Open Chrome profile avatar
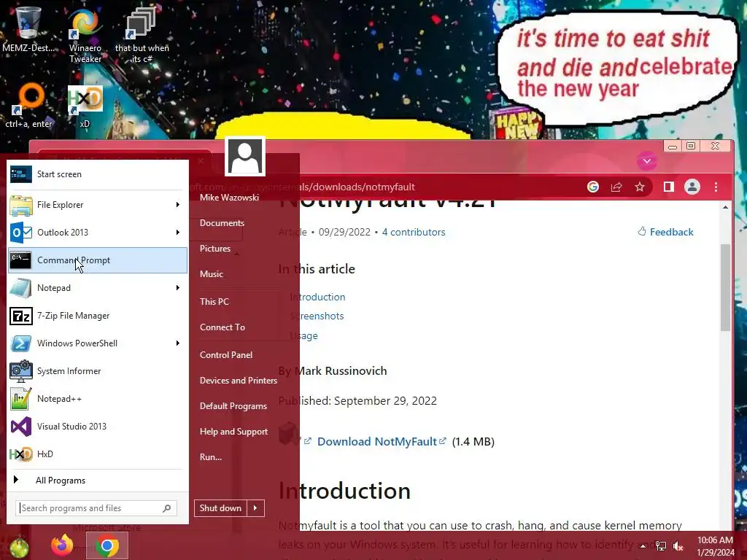 pyautogui.click(x=692, y=187)
